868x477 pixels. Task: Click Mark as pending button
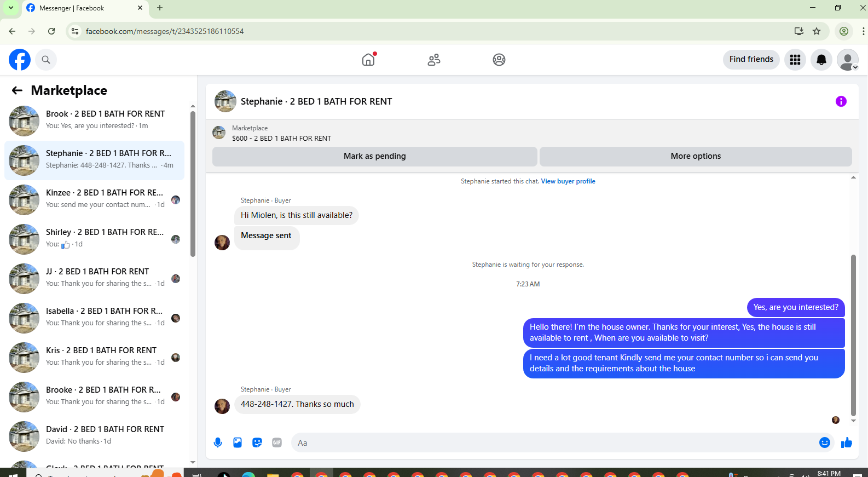coord(374,156)
